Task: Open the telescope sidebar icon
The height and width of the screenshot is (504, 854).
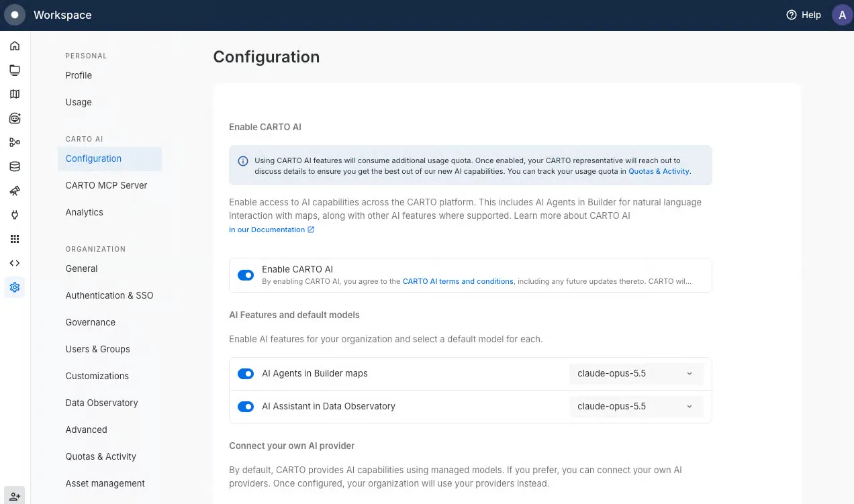Action: click(x=15, y=191)
